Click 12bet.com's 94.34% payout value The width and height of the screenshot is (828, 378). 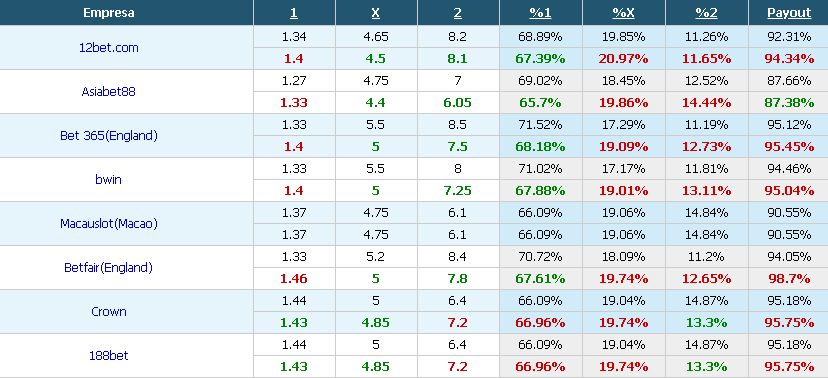tap(789, 59)
